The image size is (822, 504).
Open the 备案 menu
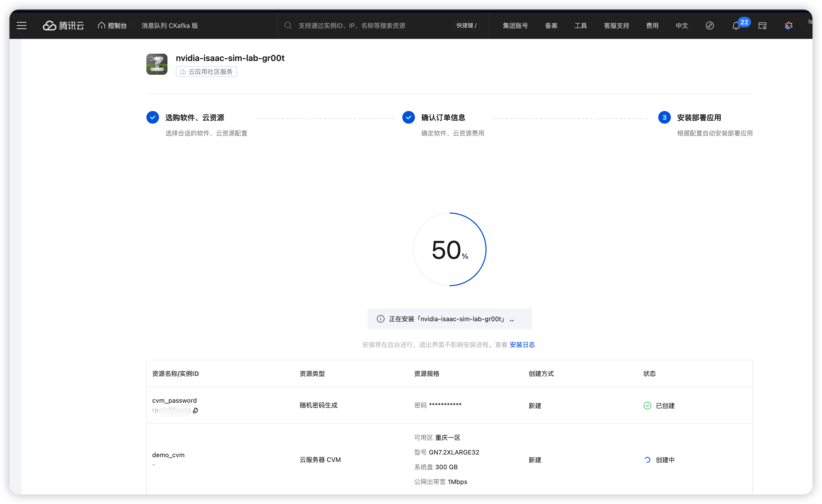tap(551, 26)
